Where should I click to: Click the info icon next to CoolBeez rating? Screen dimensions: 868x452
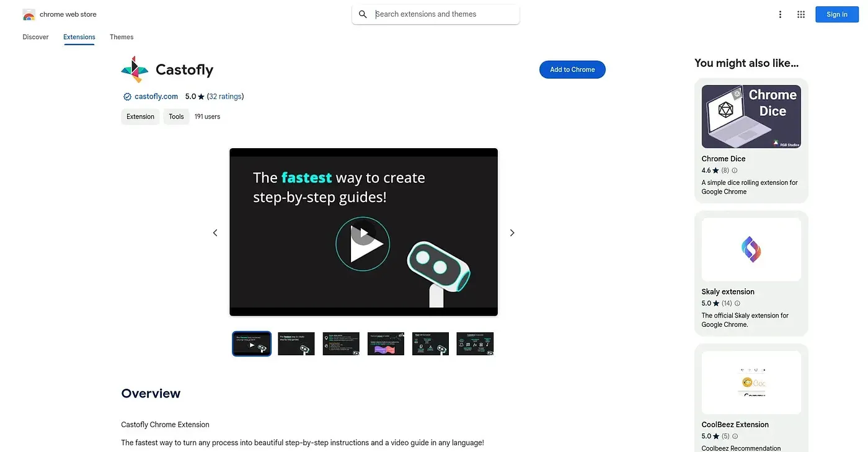734,436
